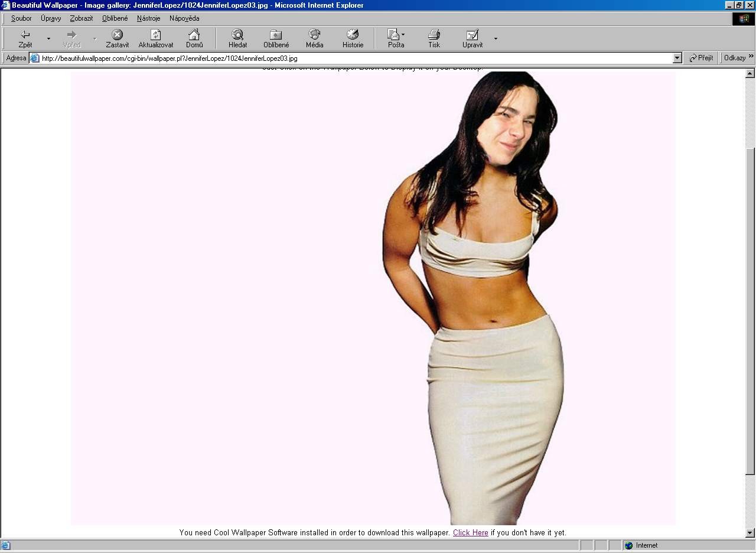Image resolution: width=756 pixels, height=553 pixels.
Task: Click the status bar page icon
Action: coord(5,545)
